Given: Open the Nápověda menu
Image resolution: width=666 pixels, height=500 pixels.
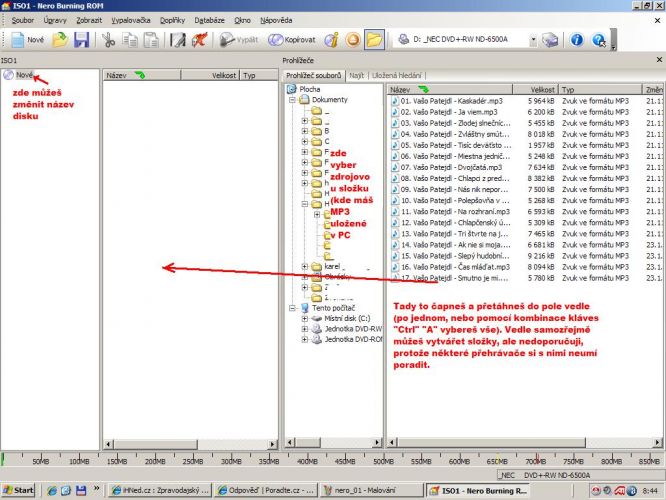Looking at the screenshot, I should (276, 20).
